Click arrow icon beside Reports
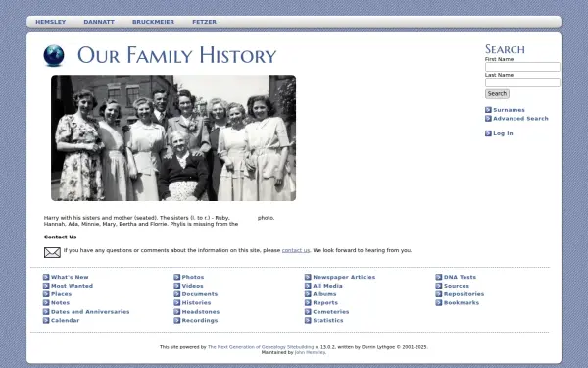 click(308, 303)
